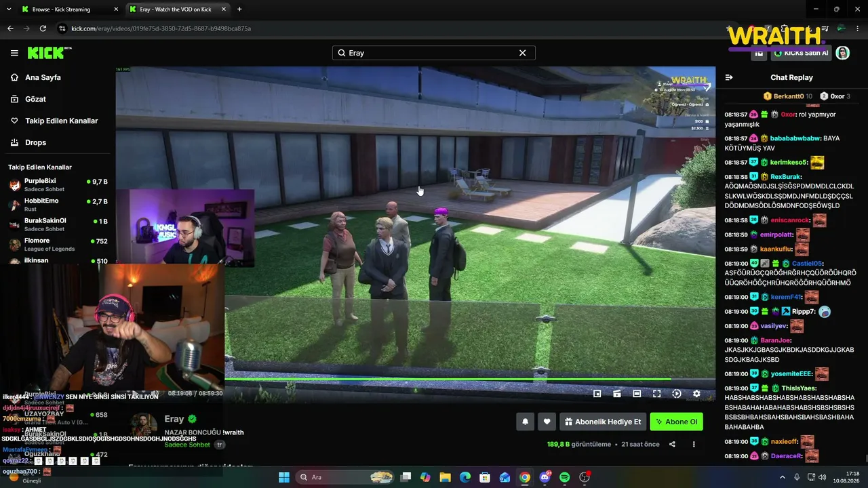Open more options three-dot menu below video
This screenshot has width=868, height=488.
pyautogui.click(x=694, y=445)
